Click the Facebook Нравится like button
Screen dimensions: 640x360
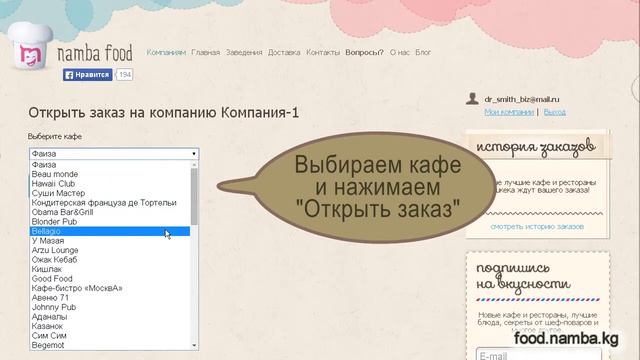point(87,75)
